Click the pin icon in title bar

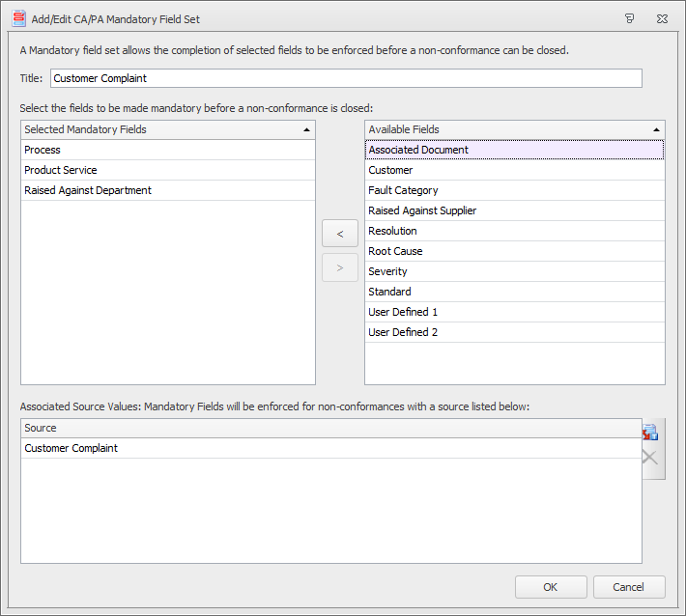[629, 18]
